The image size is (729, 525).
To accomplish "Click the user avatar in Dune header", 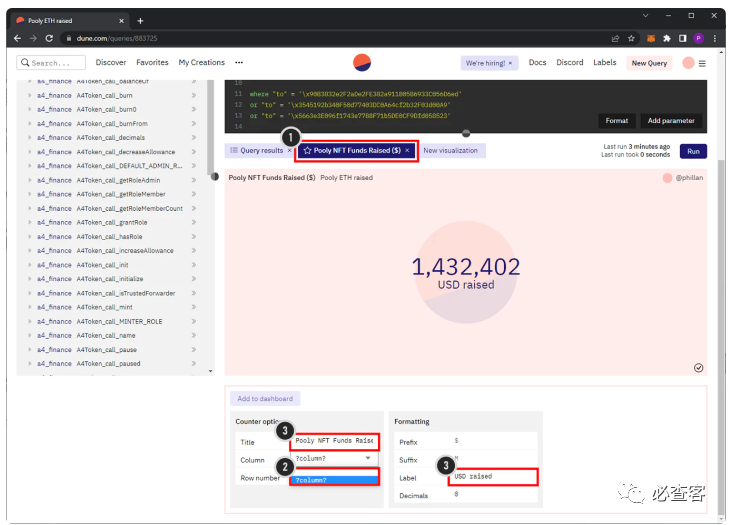I will click(x=688, y=63).
